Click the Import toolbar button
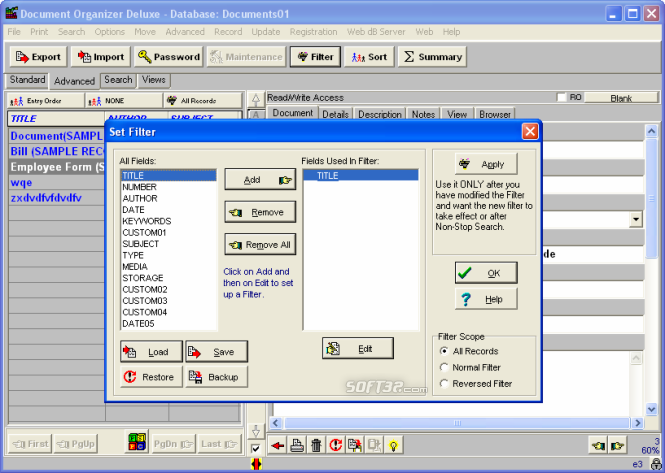665x473 pixels. (x=101, y=57)
